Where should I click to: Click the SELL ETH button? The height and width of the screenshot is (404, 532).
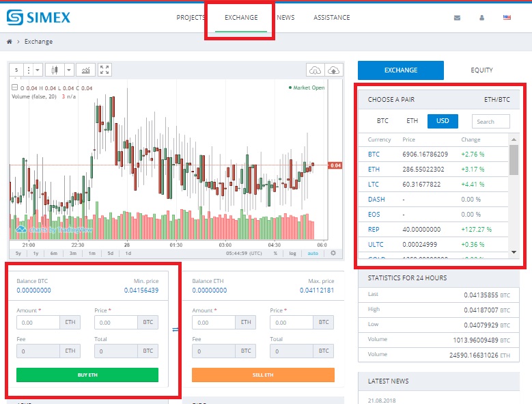(263, 375)
